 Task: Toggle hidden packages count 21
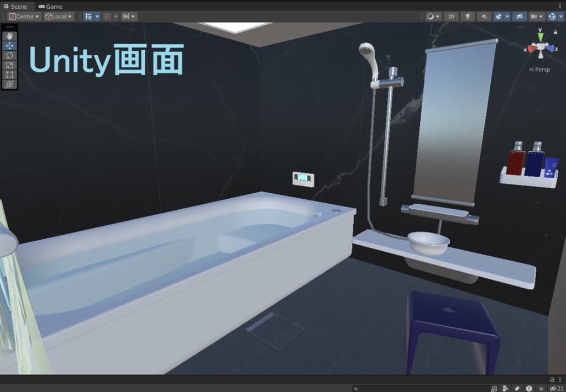pyautogui.click(x=556, y=388)
